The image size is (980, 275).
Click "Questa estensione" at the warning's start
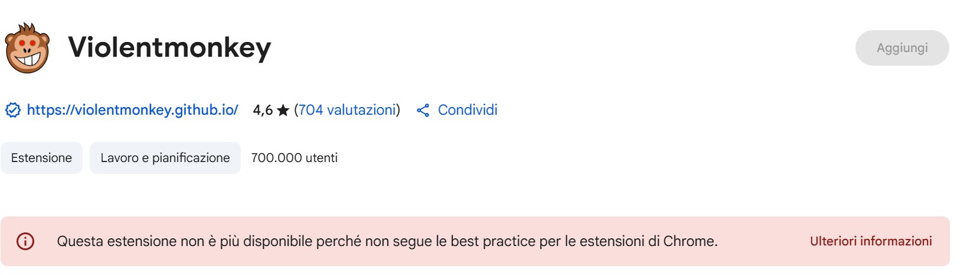106,241
